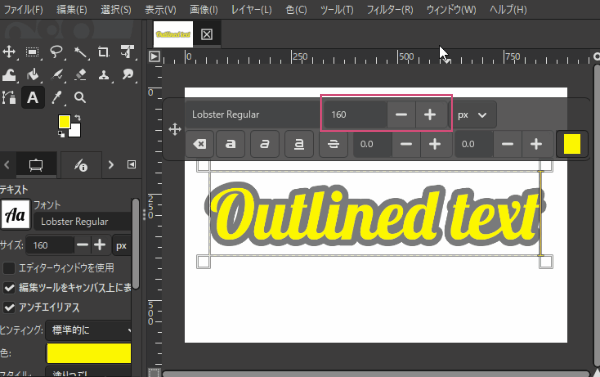Enable use editor window checkbox
The width and height of the screenshot is (600, 377).
(9, 268)
